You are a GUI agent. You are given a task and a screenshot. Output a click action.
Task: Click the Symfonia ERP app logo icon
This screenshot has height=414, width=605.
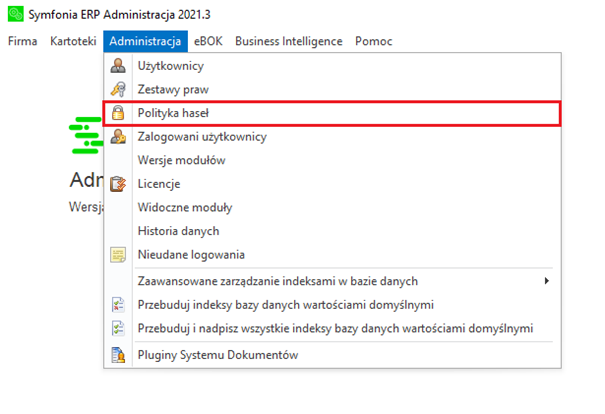click(15, 14)
